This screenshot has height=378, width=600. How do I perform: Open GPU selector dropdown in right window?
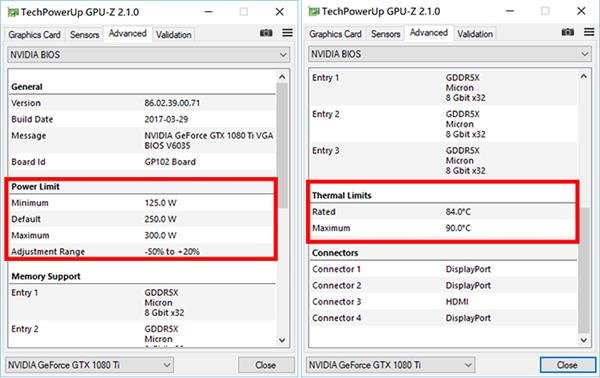click(x=390, y=365)
